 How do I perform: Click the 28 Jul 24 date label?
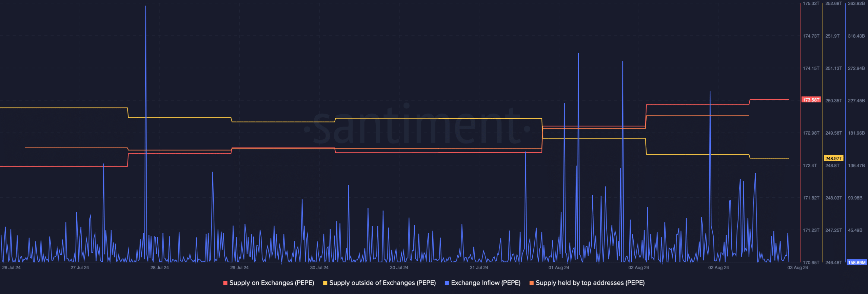click(159, 268)
